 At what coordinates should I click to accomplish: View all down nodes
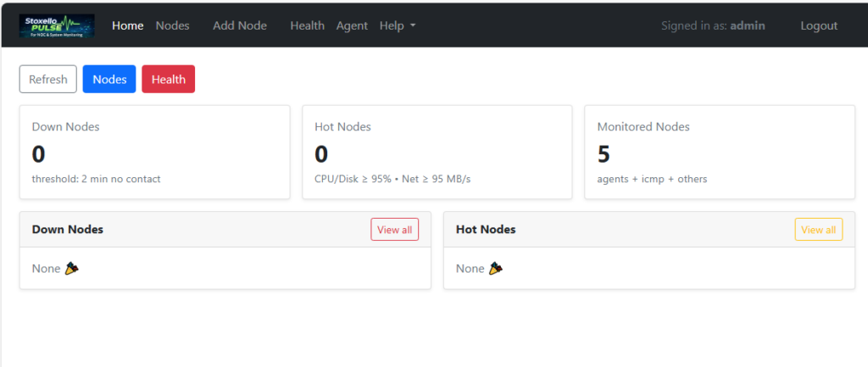click(x=394, y=230)
